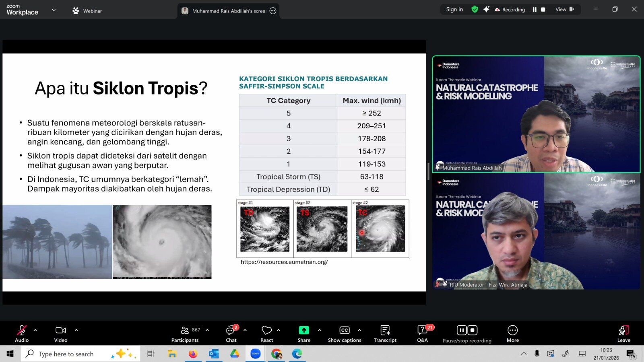The height and width of the screenshot is (362, 644).
Task: Click the Sign in button
Action: (454, 9)
